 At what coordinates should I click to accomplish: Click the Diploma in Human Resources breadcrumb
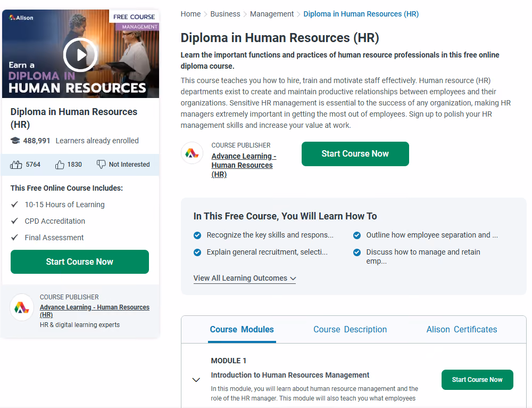361,14
